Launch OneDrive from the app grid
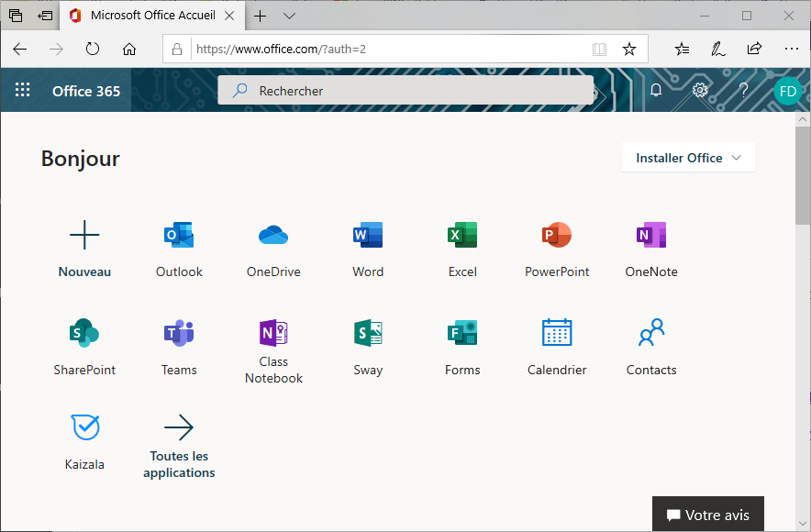Image resolution: width=811 pixels, height=532 pixels. (x=273, y=249)
